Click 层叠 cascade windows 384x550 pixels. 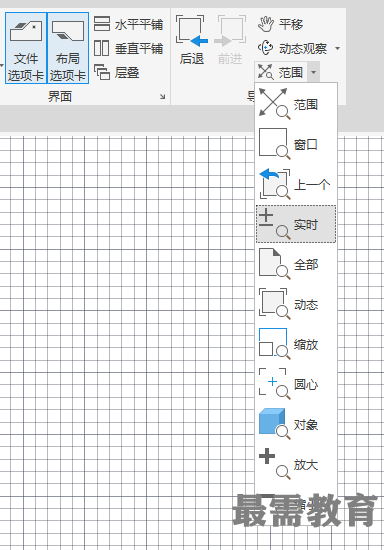pyautogui.click(x=117, y=73)
